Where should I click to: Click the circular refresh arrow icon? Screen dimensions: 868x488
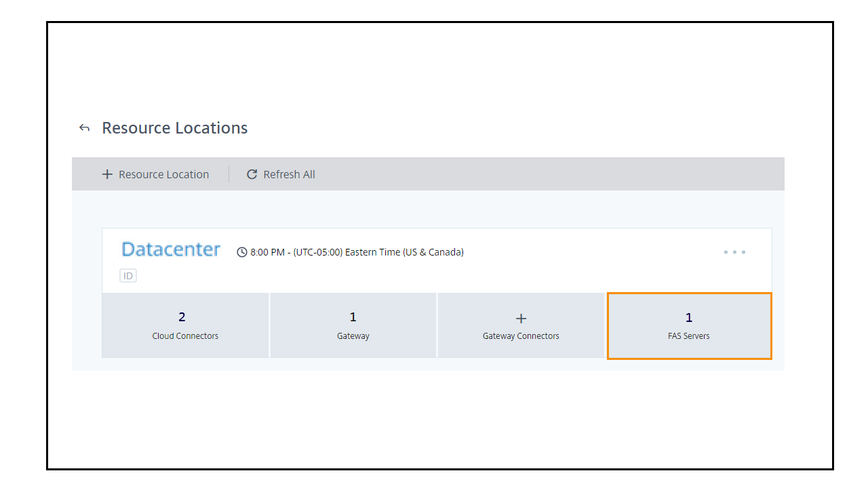point(252,174)
